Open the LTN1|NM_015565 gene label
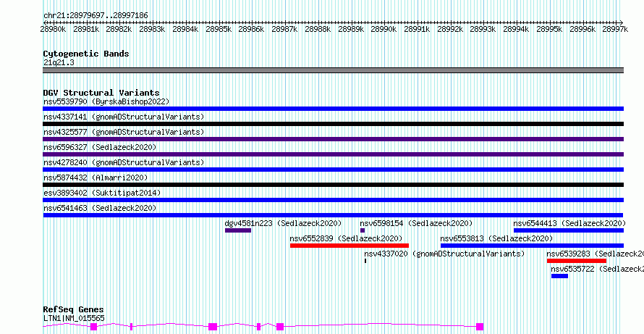The width and height of the screenshot is (644, 334). coord(74,318)
